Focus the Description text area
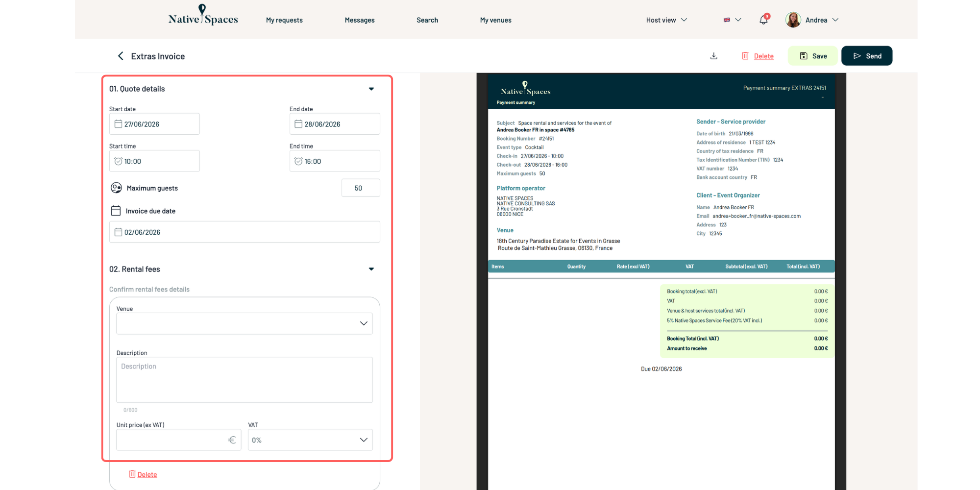Viewport: 980px width, 490px height. [245, 380]
